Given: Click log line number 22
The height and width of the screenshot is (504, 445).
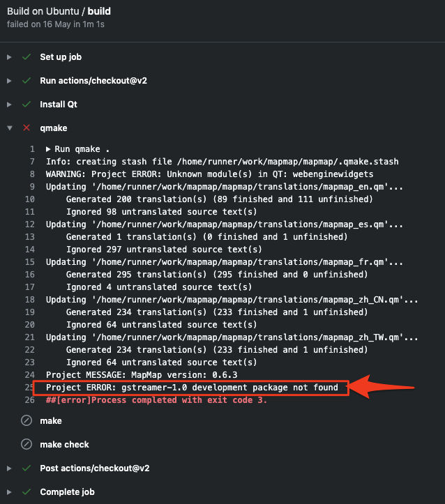Looking at the screenshot, I should pyautogui.click(x=30, y=350).
